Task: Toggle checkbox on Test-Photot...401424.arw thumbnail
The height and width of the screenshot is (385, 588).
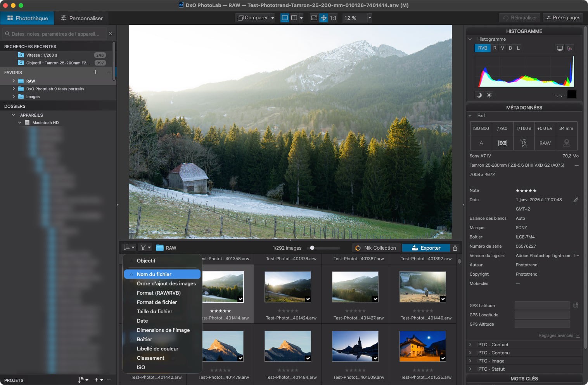Action: coord(308,299)
